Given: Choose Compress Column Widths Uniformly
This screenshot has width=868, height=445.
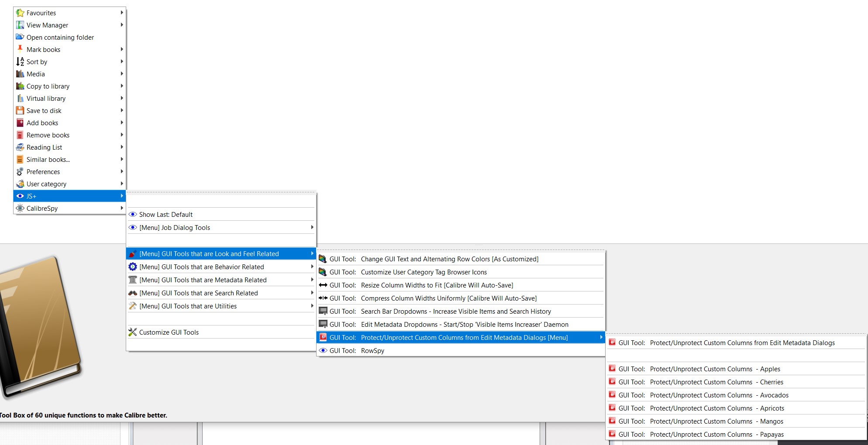Looking at the screenshot, I should (461, 298).
